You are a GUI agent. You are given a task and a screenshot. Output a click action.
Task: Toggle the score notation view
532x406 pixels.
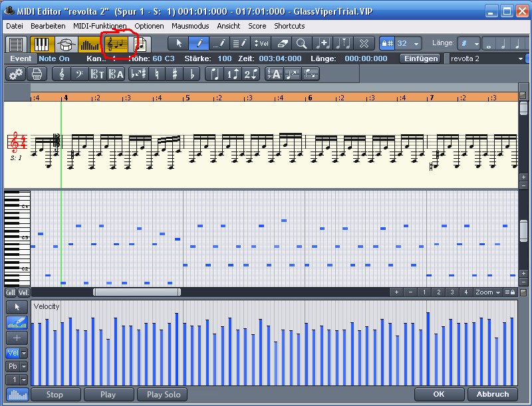tap(116, 44)
